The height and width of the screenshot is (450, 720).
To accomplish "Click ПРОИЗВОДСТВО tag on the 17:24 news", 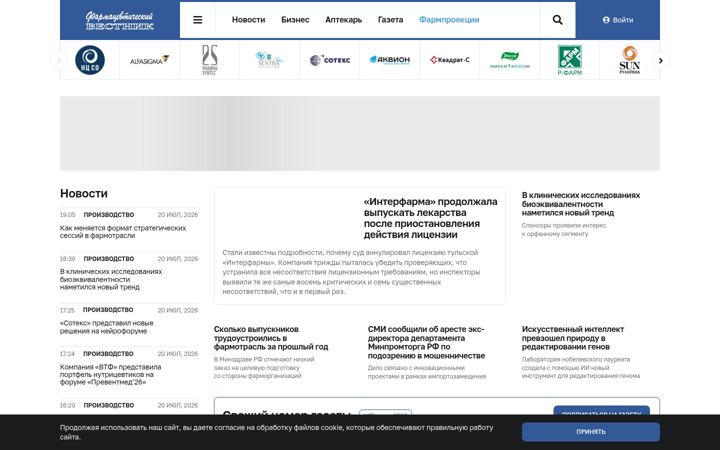I will pyautogui.click(x=108, y=354).
